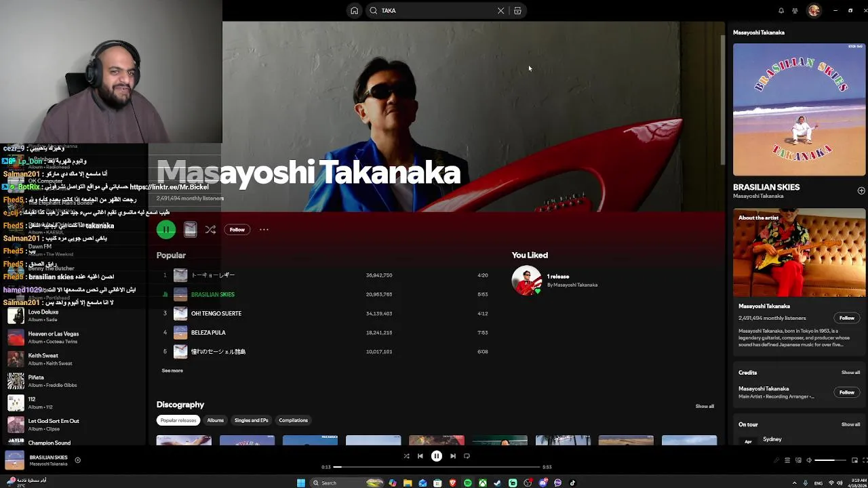Skip to next track
Image resolution: width=868 pixels, height=488 pixels.
click(453, 456)
